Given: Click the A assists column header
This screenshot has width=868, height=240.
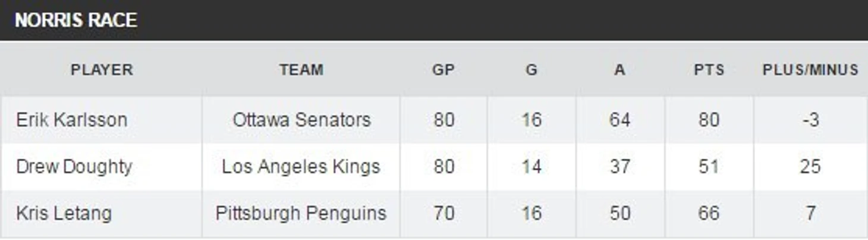Looking at the screenshot, I should (619, 70).
